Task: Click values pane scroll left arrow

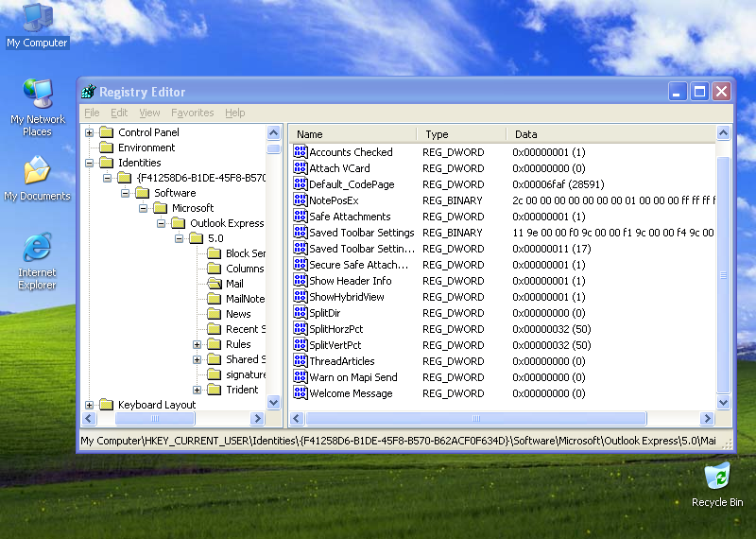Action: [297, 418]
